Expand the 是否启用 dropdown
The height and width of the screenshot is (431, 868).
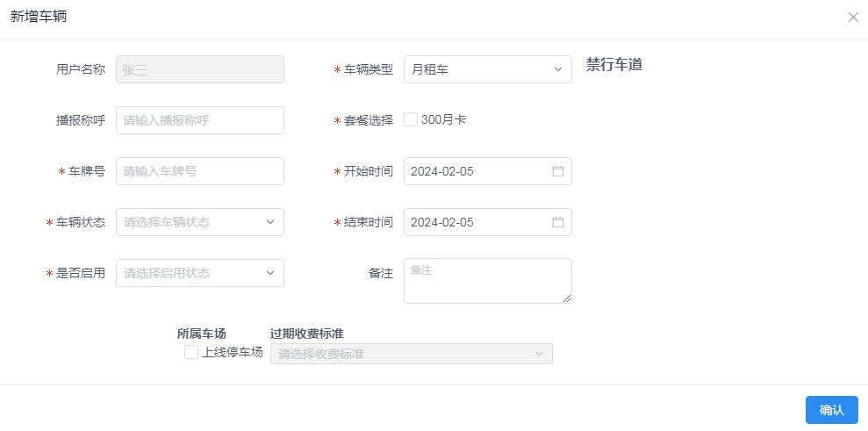200,273
